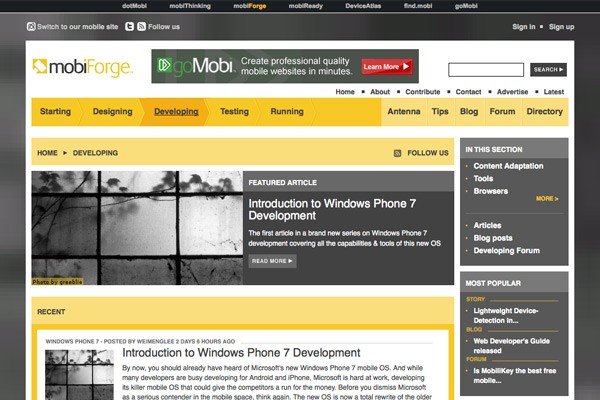Click FOLLOW US in breadcrumb bar
Viewport: 600px width, 400px height.
(428, 153)
